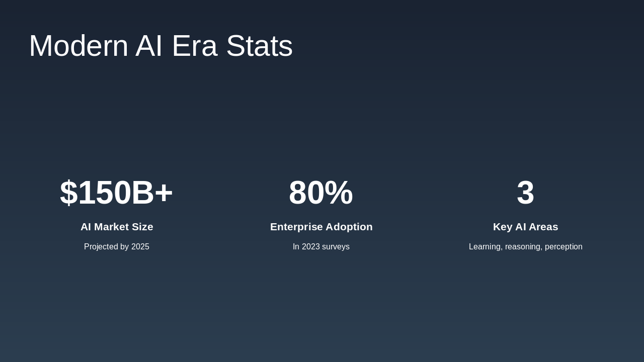Select the $150B+ statistic figure
The image size is (644, 362).
point(116,193)
